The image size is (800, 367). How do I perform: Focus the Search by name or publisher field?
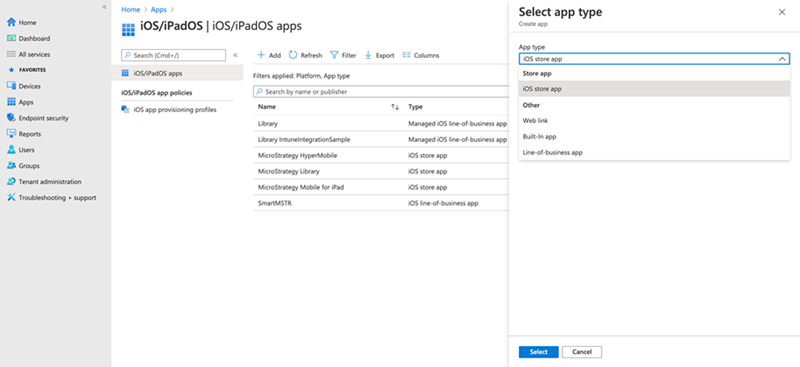(x=381, y=92)
